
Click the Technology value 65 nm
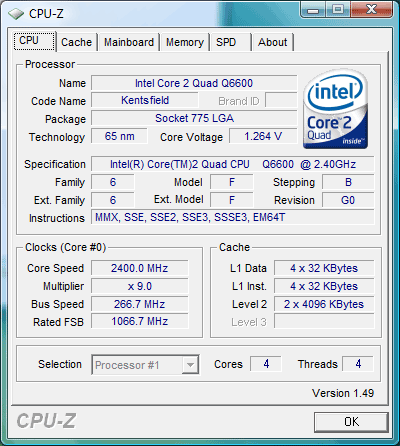point(119,136)
